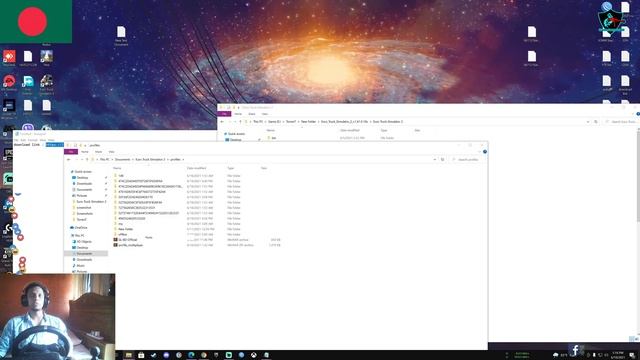Open address history dropdown in Euro Truck Simulator 2 window
This screenshot has width=640, height=360.
pos(588,122)
